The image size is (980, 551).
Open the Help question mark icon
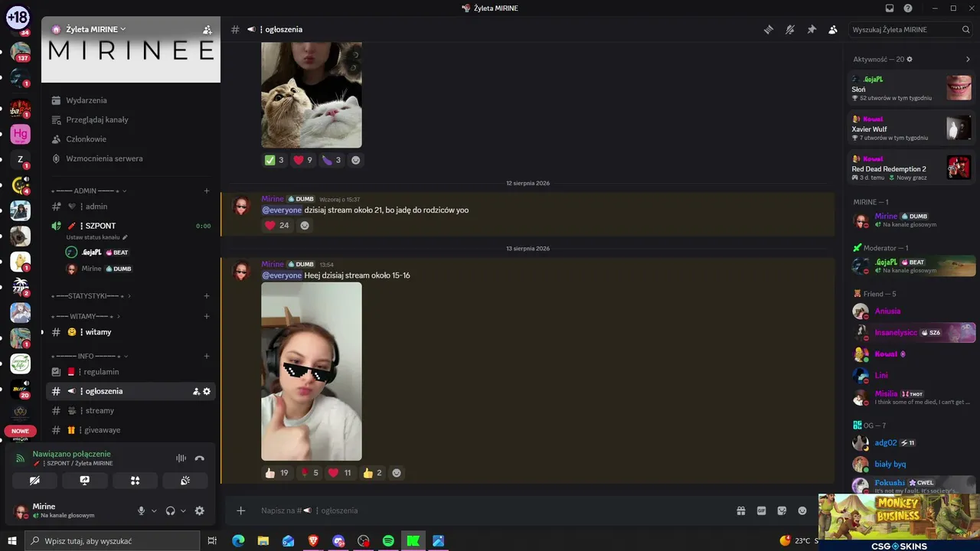click(908, 8)
